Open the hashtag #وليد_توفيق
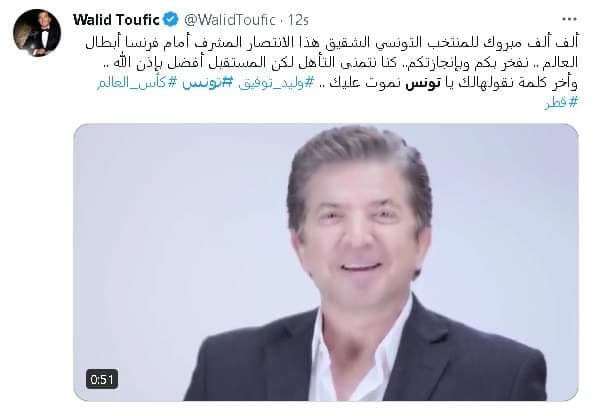The height and width of the screenshot is (416, 595). (277, 83)
